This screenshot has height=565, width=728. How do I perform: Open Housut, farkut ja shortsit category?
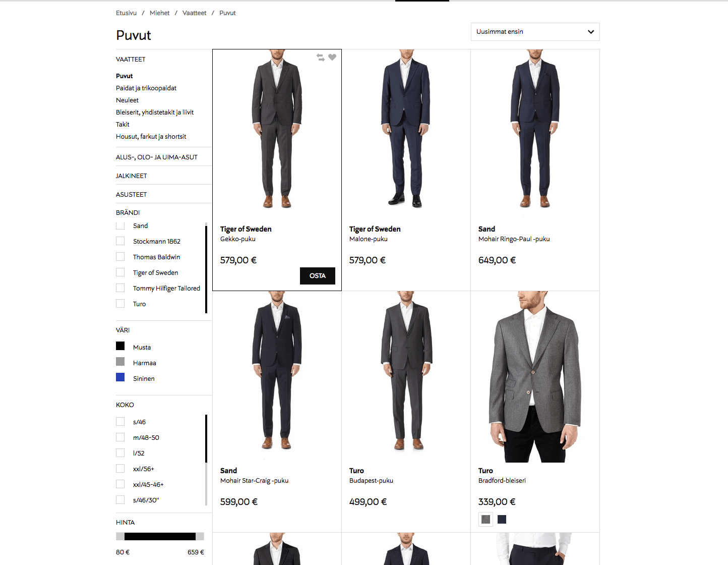click(x=151, y=137)
